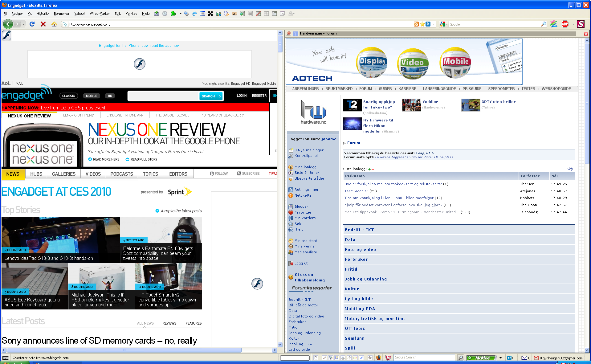Screen dimensions: 591x364
Task: Open the Historikk menu
Action: [43, 14]
